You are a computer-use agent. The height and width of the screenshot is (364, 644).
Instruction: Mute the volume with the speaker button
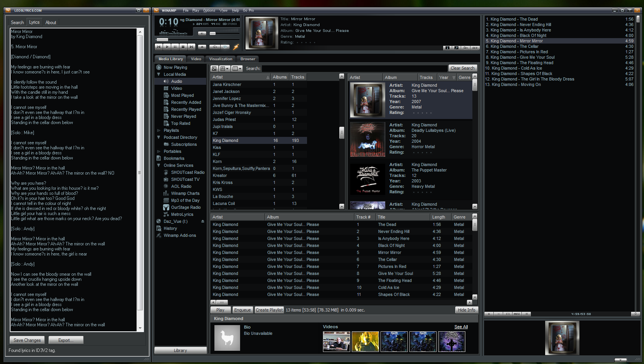pos(202,33)
